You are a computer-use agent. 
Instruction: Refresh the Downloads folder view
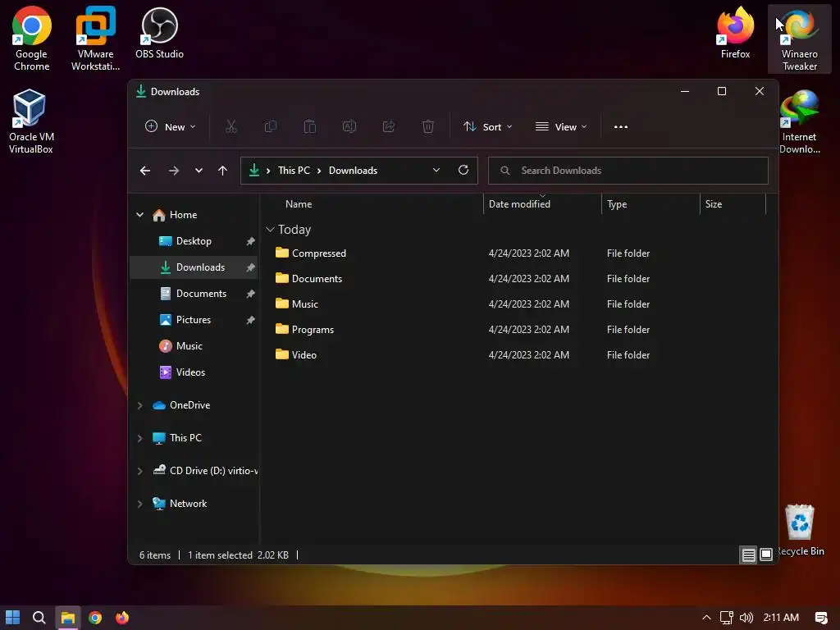(463, 170)
